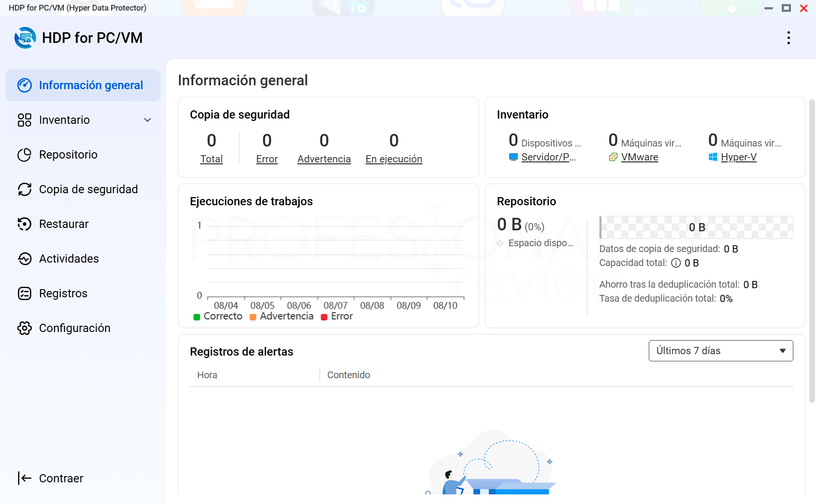The height and width of the screenshot is (504, 816).
Task: Click the Configuración gear icon
Action: pyautogui.click(x=25, y=328)
